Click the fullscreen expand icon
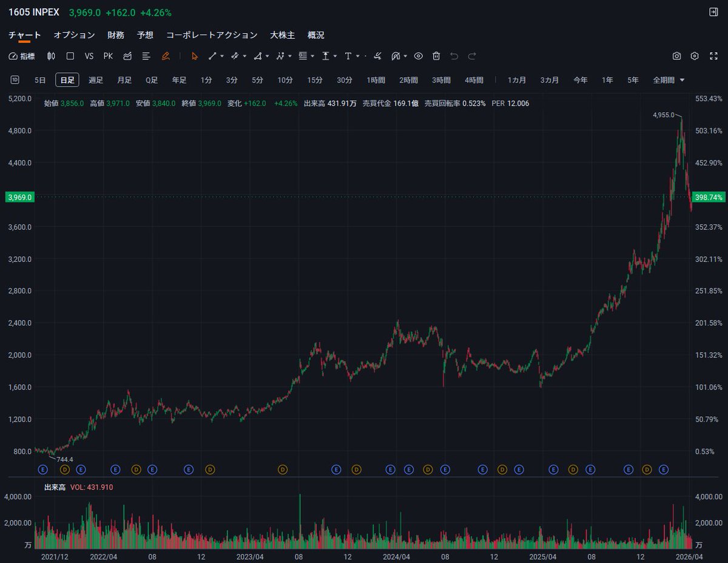The width and height of the screenshot is (728, 563). (x=713, y=56)
